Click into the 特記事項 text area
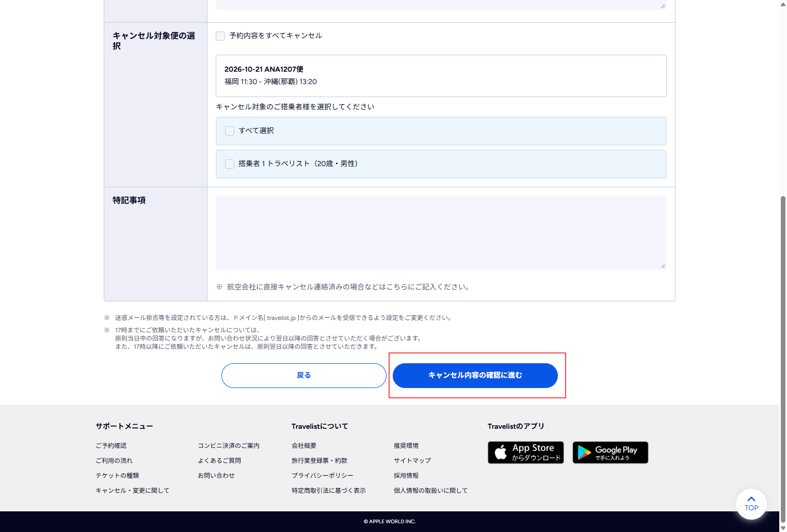Screen dimensions: 787x532 pos(441,232)
